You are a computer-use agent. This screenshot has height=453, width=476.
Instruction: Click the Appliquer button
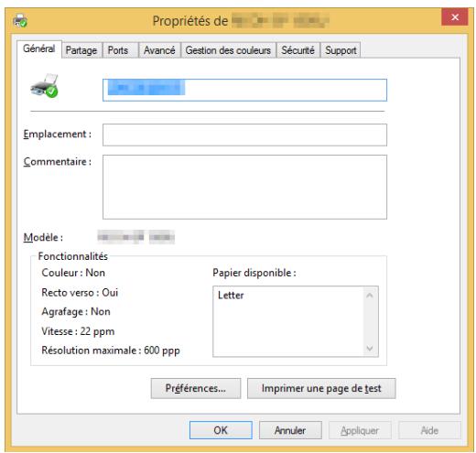[x=360, y=430]
